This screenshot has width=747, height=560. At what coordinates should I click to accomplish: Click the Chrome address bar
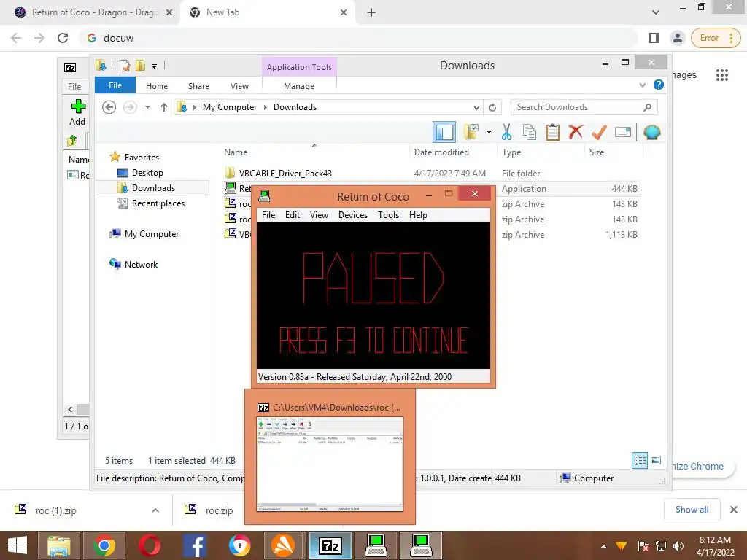(360, 38)
